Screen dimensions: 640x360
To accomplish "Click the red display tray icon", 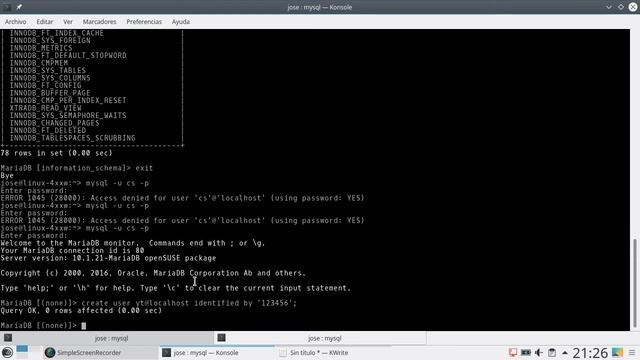I will (x=513, y=353).
